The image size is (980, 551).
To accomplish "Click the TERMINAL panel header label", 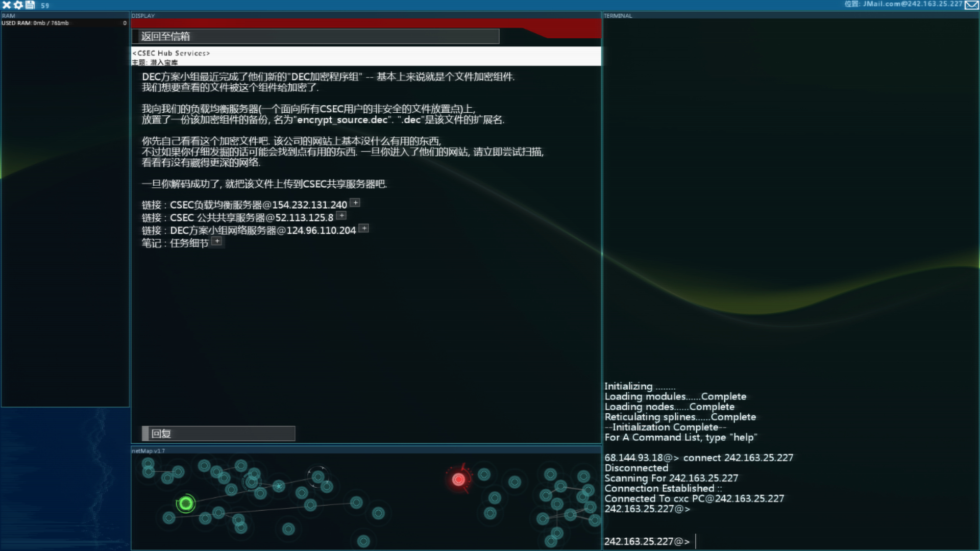I will pyautogui.click(x=618, y=16).
